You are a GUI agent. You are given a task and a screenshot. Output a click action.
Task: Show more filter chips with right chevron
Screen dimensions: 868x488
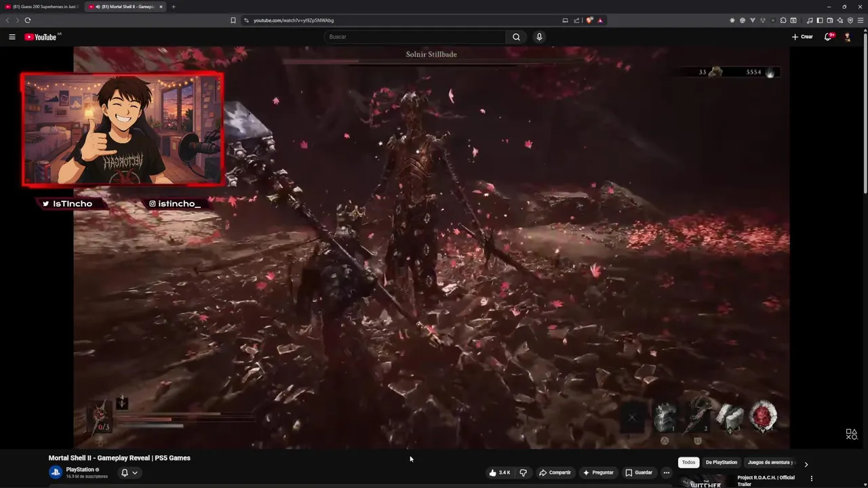coord(806,464)
